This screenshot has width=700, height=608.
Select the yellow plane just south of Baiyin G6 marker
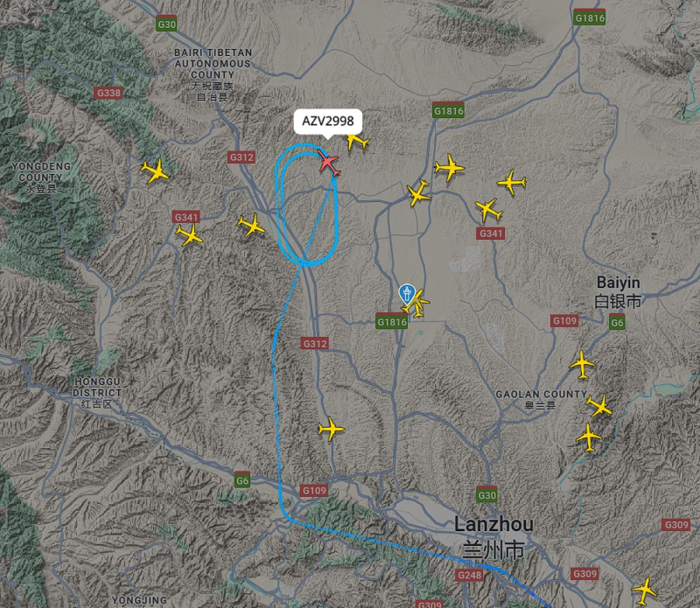[582, 365]
